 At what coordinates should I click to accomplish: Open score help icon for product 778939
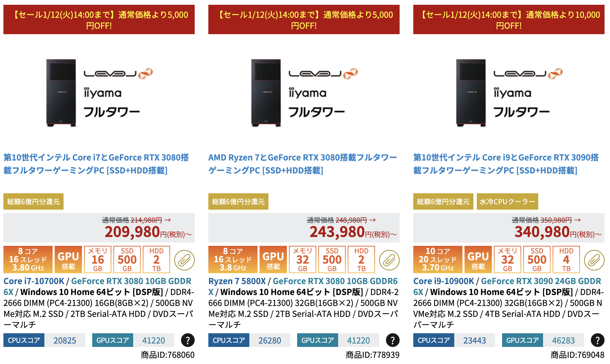tap(393, 340)
